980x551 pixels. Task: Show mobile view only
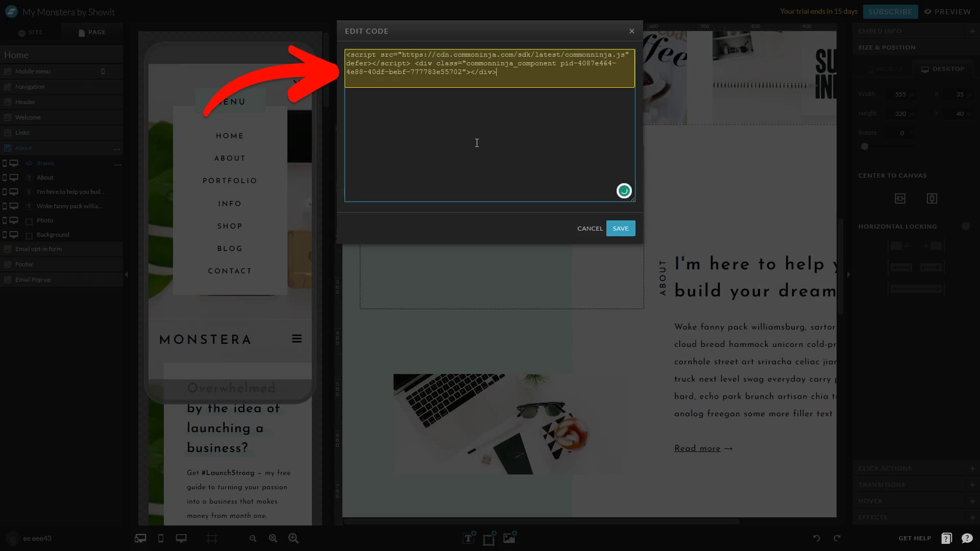[161, 538]
